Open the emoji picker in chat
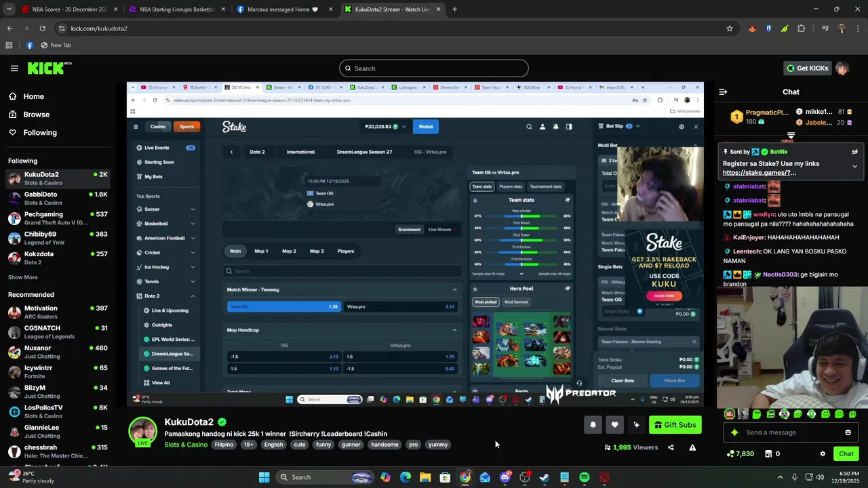 [848, 432]
